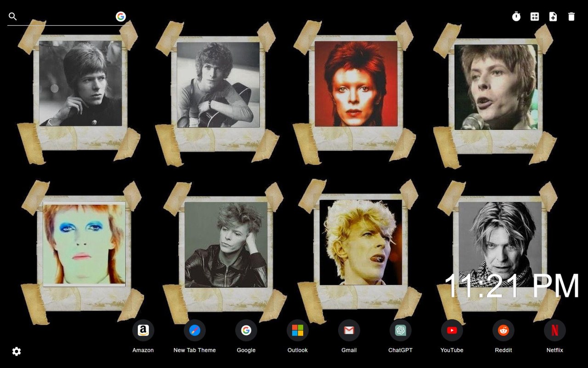
Task: Click the ChatGPT label text
Action: (x=401, y=350)
